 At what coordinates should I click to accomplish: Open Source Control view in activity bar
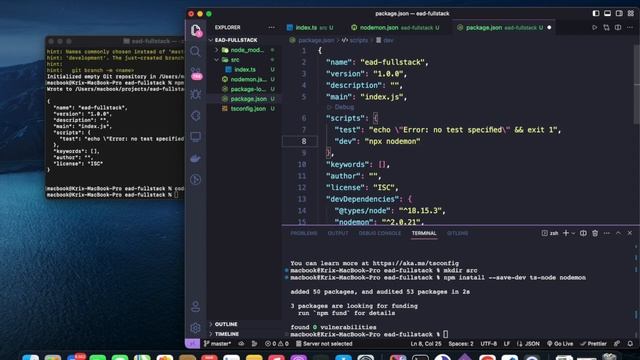pyautogui.click(x=196, y=73)
